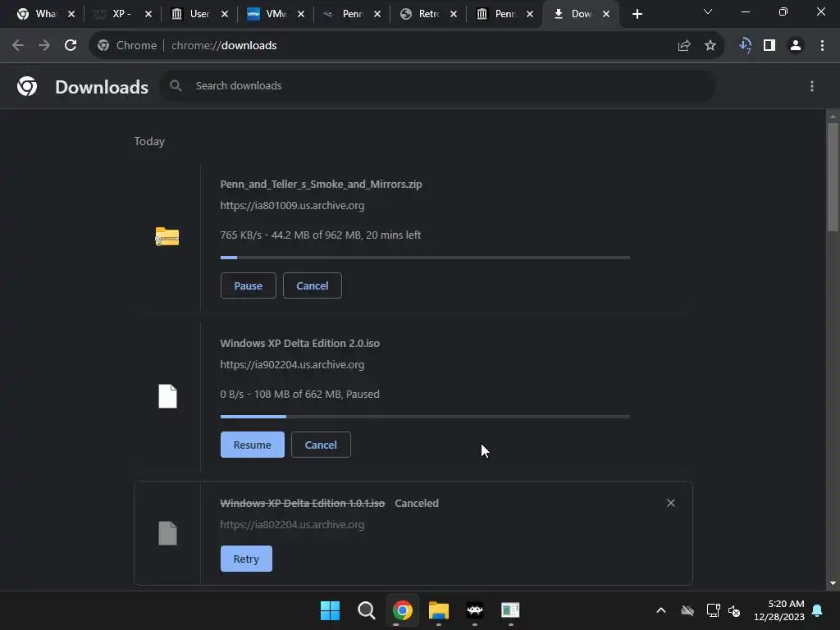Click the zip folder icon for Penn_and_Teller download
This screenshot has height=630, width=840.
167,236
